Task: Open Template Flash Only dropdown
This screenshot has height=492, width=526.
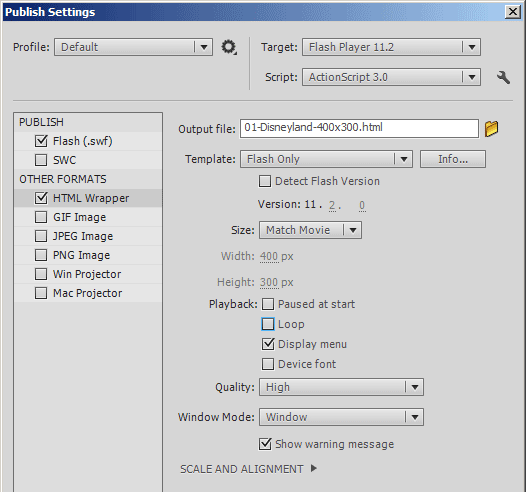Action: coord(326,159)
